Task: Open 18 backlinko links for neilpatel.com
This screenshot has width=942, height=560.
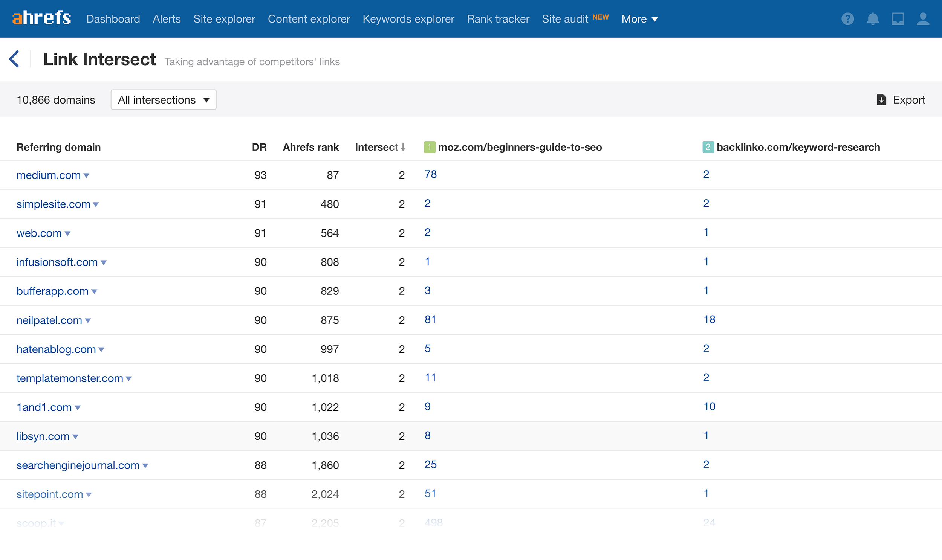Action: (710, 320)
